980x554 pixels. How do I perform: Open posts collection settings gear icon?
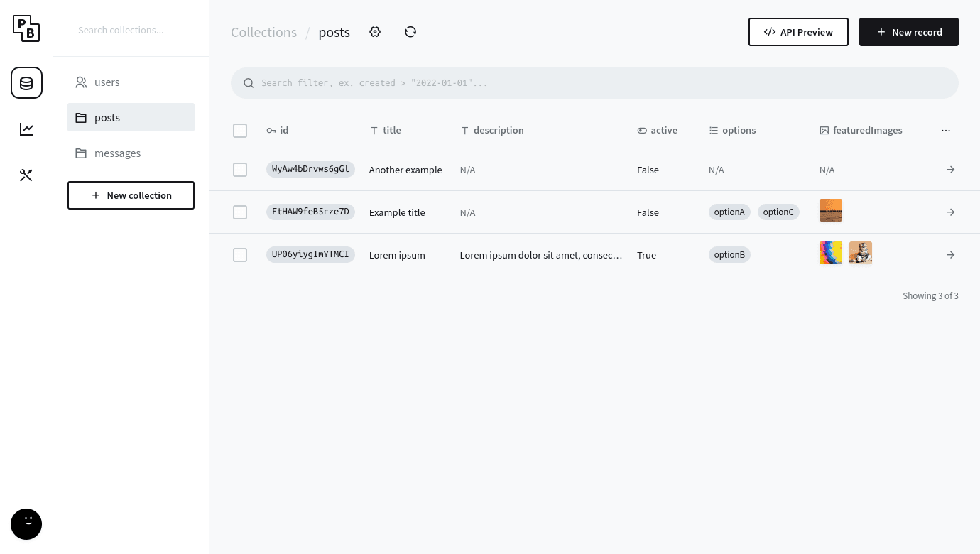click(x=375, y=32)
